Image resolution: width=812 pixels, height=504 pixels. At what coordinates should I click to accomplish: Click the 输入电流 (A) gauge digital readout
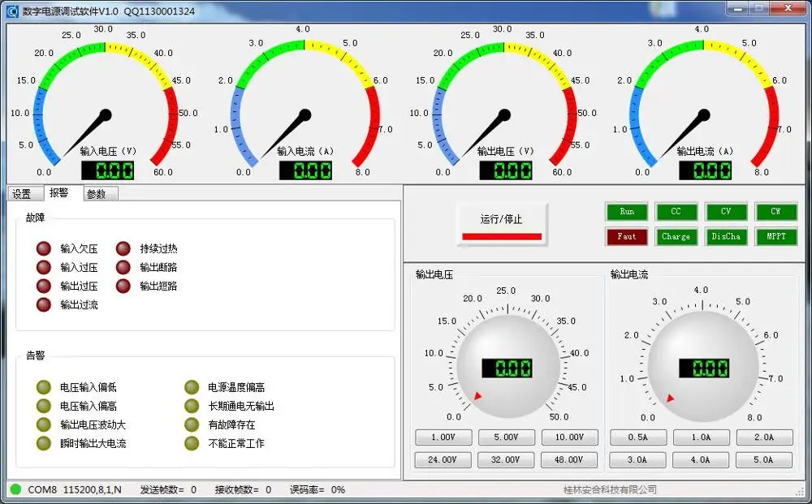point(305,170)
